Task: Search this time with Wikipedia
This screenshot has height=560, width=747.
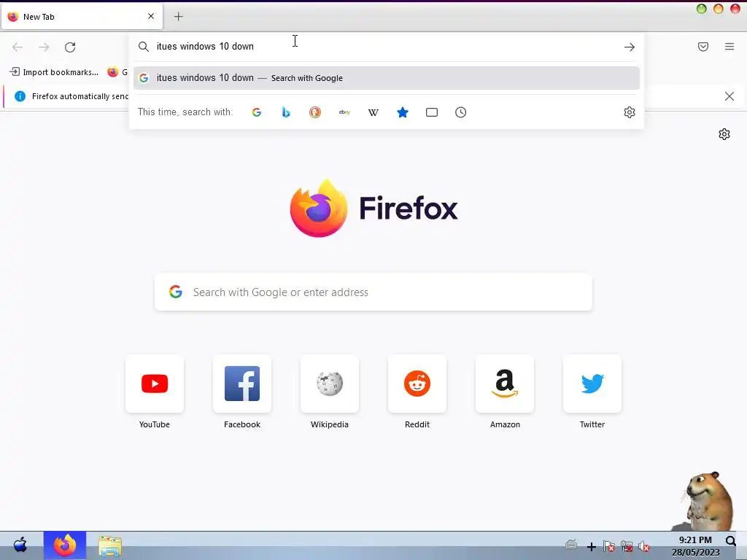Action: coord(373,112)
